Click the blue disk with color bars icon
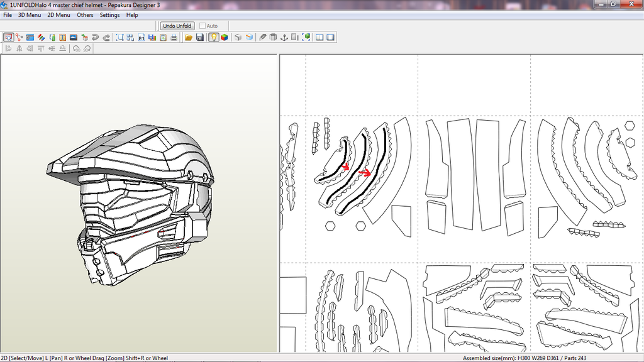 152,37
